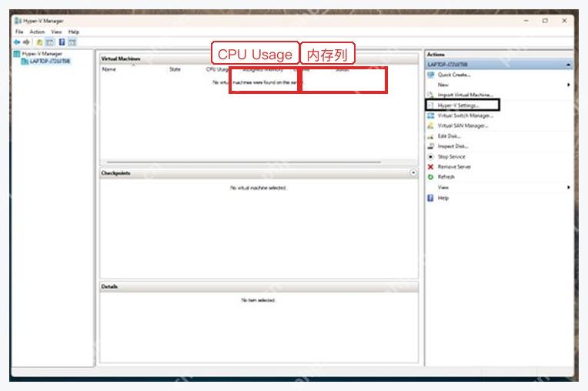Expand the New submenu arrow in Actions
588x391 pixels.
pos(569,85)
